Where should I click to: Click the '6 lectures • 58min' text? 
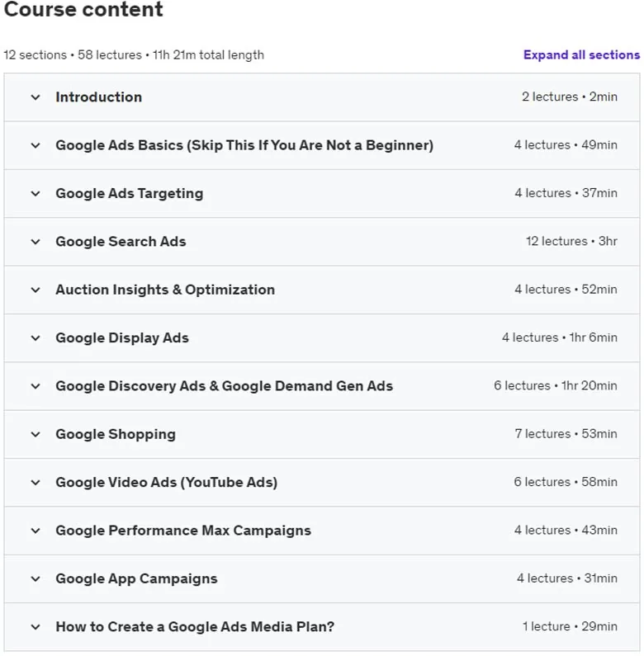566,482
